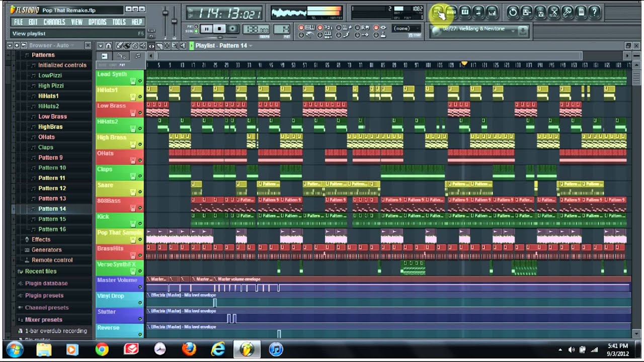Select HighBras pattern in the browser
This screenshot has width=644, height=362.
(50, 127)
